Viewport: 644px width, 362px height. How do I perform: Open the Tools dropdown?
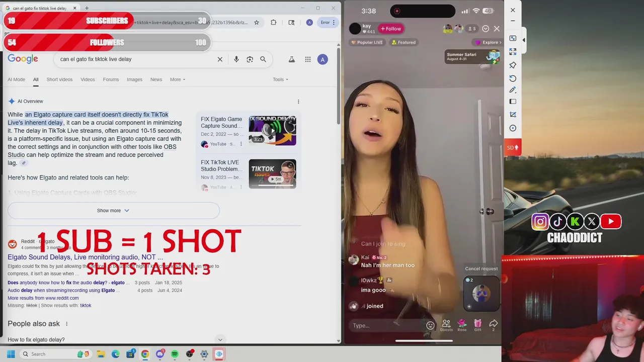click(x=280, y=79)
